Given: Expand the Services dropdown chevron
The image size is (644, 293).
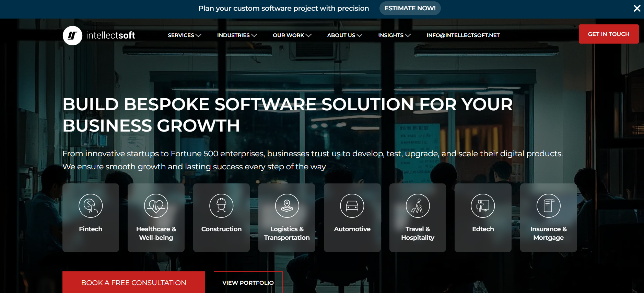Looking at the screenshot, I should coord(198,35).
